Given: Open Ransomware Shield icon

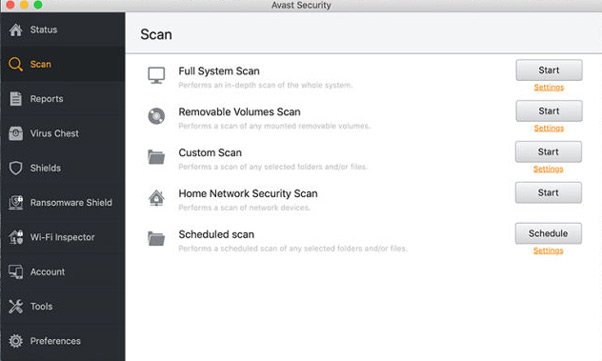Looking at the screenshot, I should [16, 202].
